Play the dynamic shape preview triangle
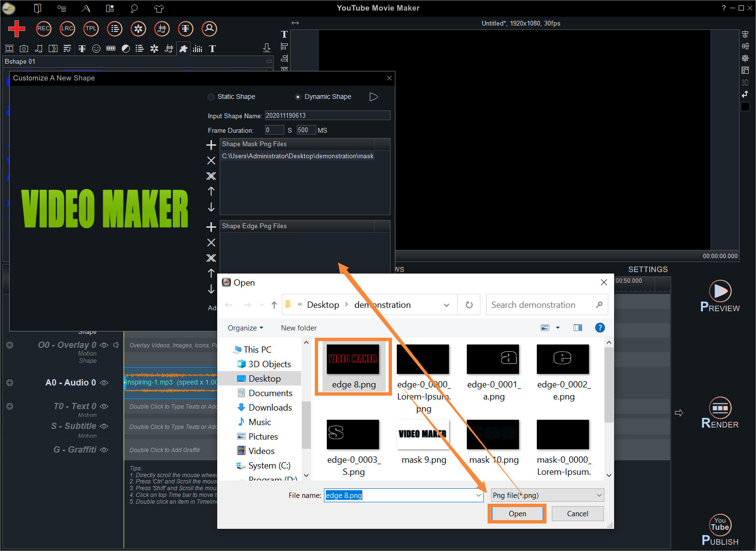Viewport: 756px width, 551px height. 374,96
